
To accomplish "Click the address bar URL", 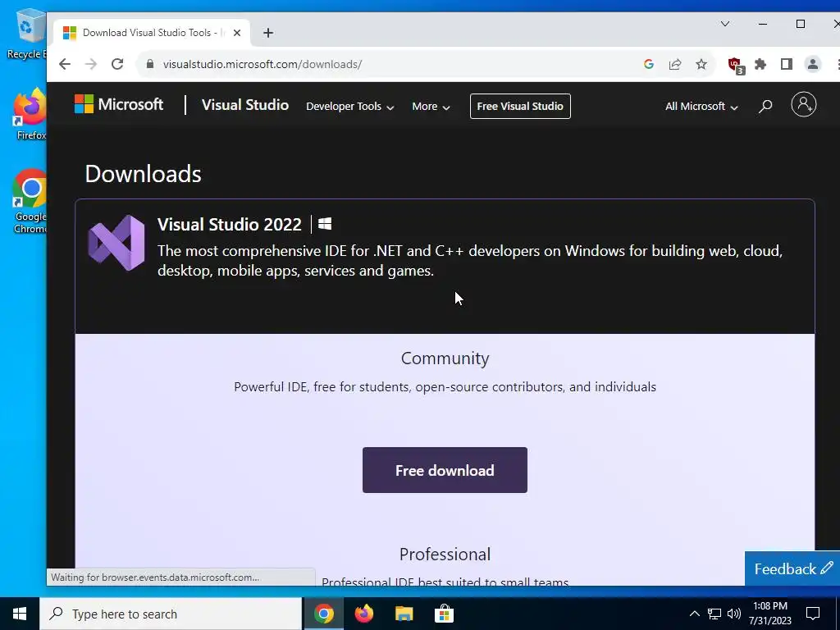I will 262,64.
